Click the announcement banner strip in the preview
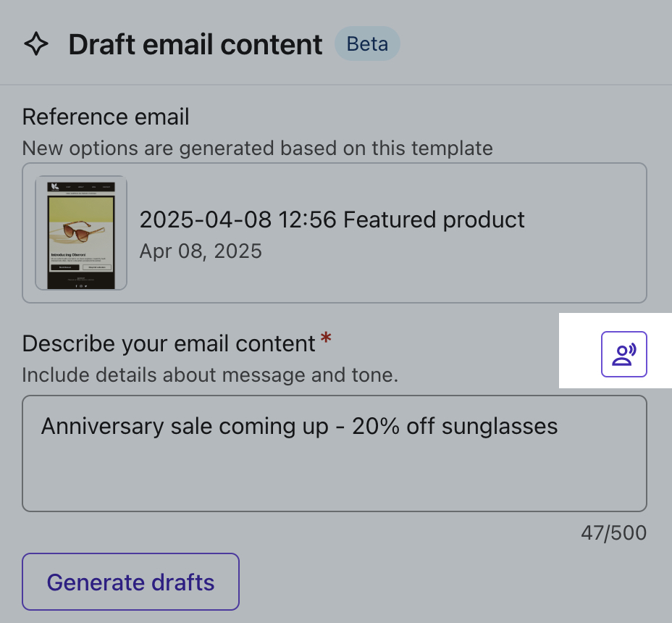Image resolution: width=672 pixels, height=623 pixels. 81,193
